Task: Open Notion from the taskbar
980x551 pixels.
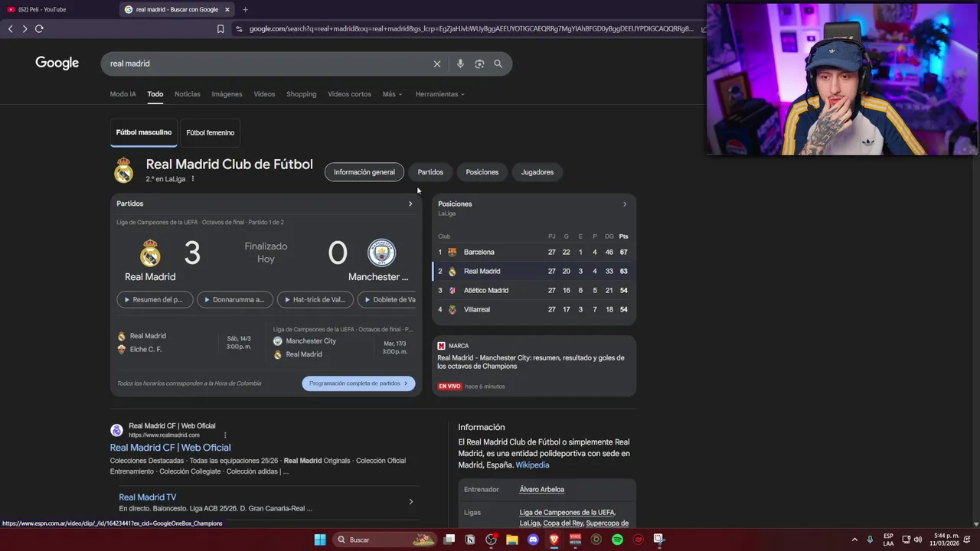Action: click(470, 540)
